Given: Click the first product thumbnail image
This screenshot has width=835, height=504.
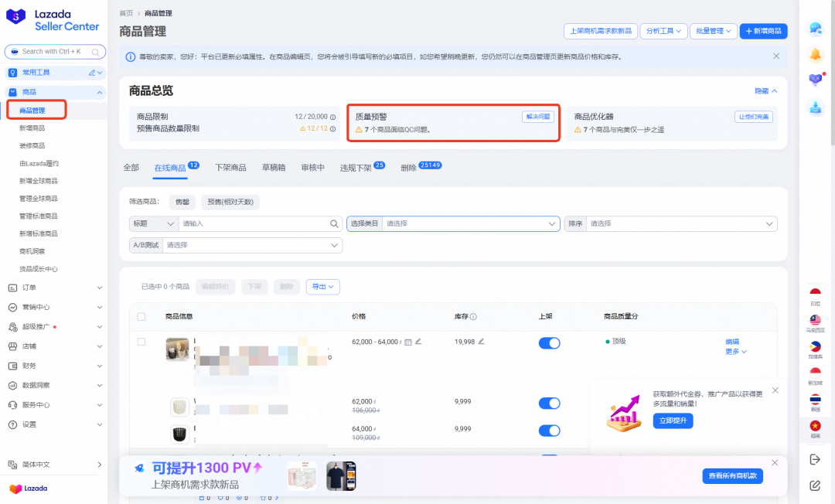Looking at the screenshot, I should [177, 349].
